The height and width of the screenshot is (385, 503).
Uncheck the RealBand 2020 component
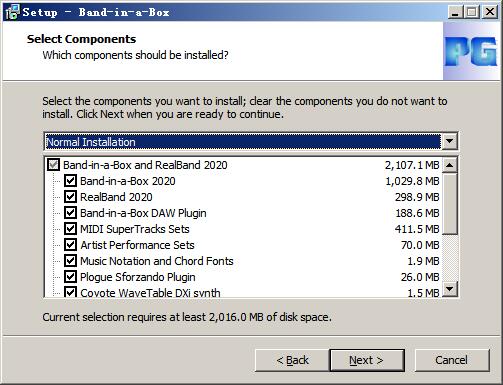point(70,197)
